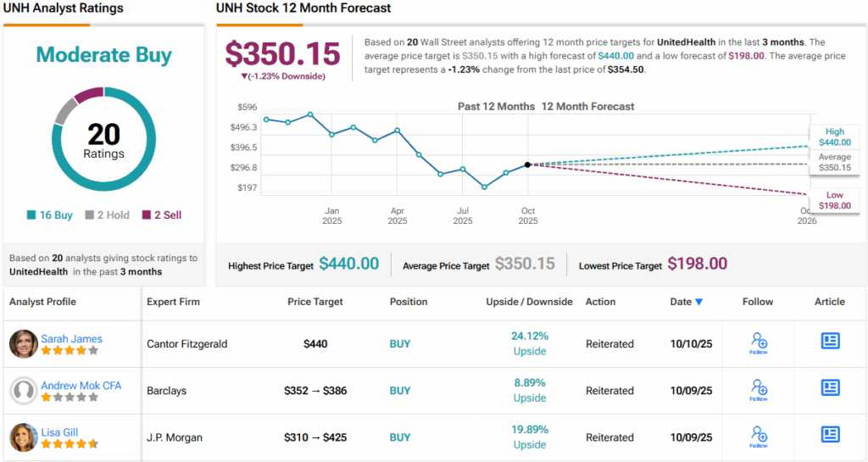Click the 2 Sell legend item
This screenshot has width=868, height=462.
point(161,215)
